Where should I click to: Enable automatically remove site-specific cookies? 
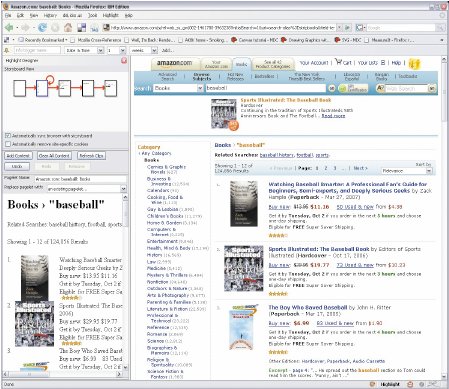(8, 144)
